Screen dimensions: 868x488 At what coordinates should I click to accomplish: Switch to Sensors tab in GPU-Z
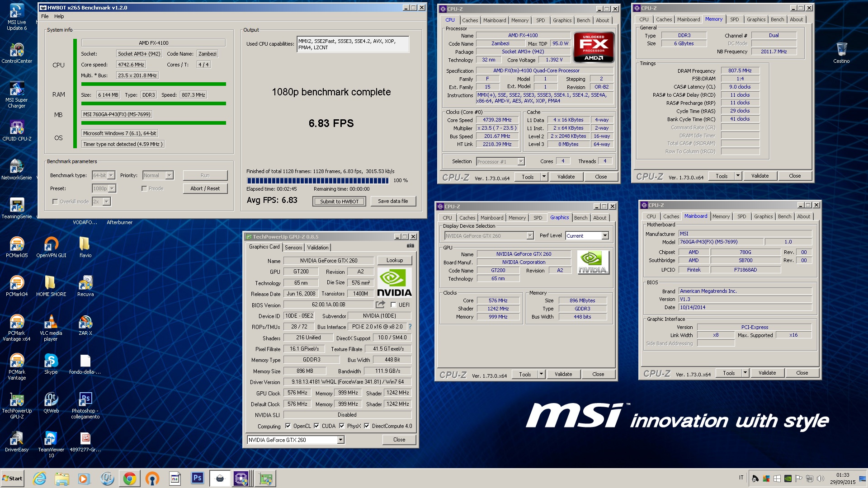pyautogui.click(x=293, y=248)
